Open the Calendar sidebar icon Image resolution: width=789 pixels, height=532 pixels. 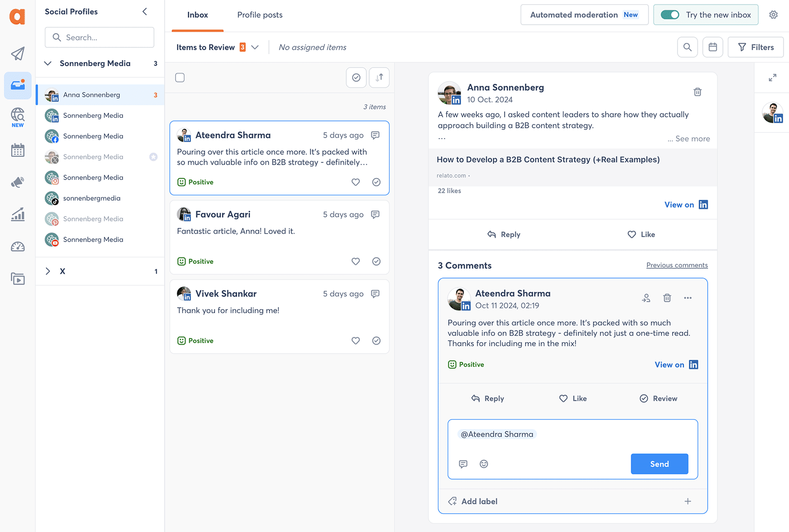tap(18, 150)
